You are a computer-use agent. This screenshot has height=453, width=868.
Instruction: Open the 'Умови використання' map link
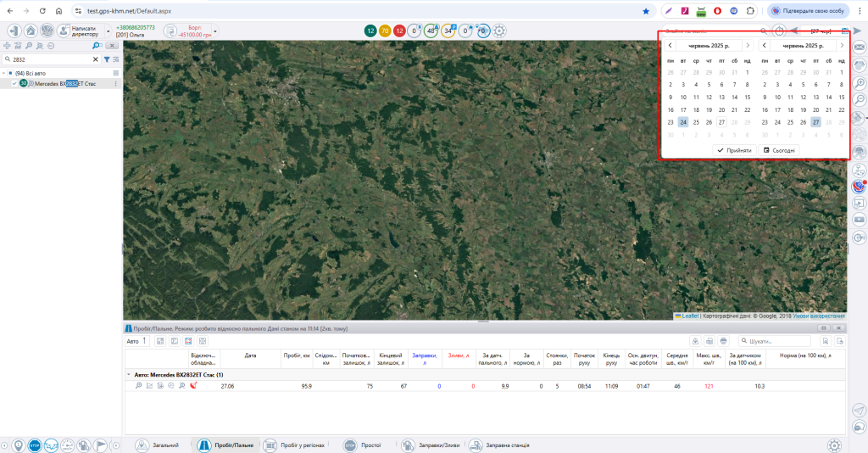[x=819, y=316]
